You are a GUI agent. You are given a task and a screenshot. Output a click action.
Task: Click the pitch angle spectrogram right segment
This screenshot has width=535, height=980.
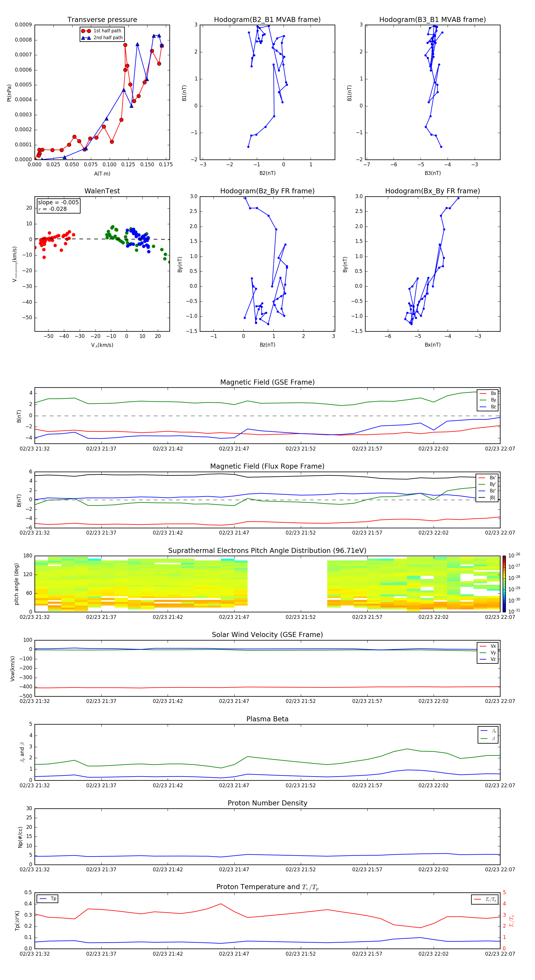[413, 584]
